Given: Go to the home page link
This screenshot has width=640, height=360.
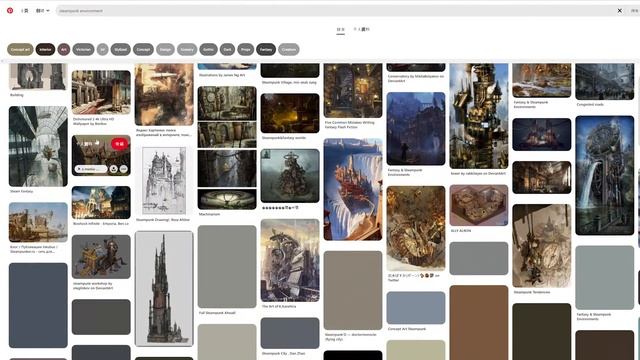Looking at the screenshot, I should coord(25,11).
